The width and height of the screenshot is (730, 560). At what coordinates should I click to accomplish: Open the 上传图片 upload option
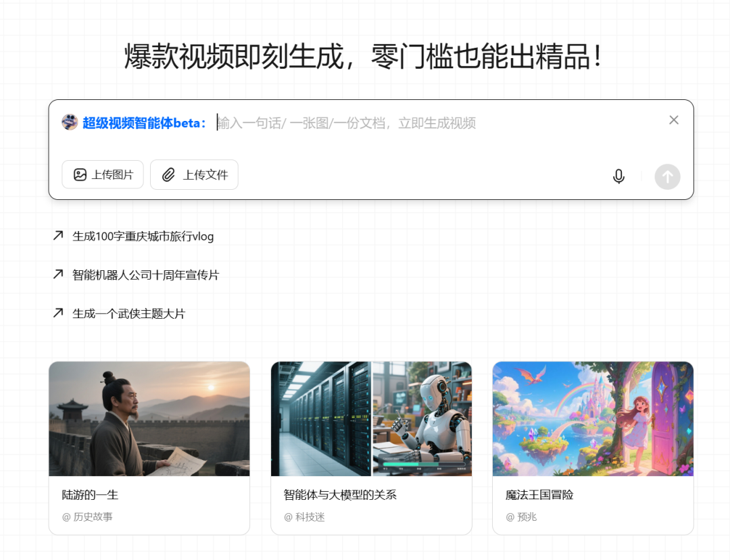pyautogui.click(x=103, y=174)
